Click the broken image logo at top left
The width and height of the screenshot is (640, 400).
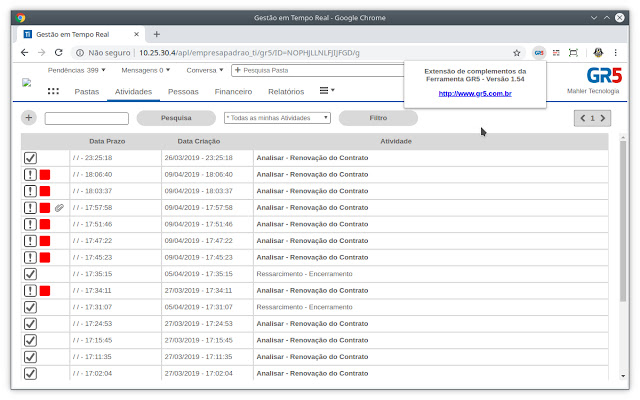pyautogui.click(x=27, y=83)
